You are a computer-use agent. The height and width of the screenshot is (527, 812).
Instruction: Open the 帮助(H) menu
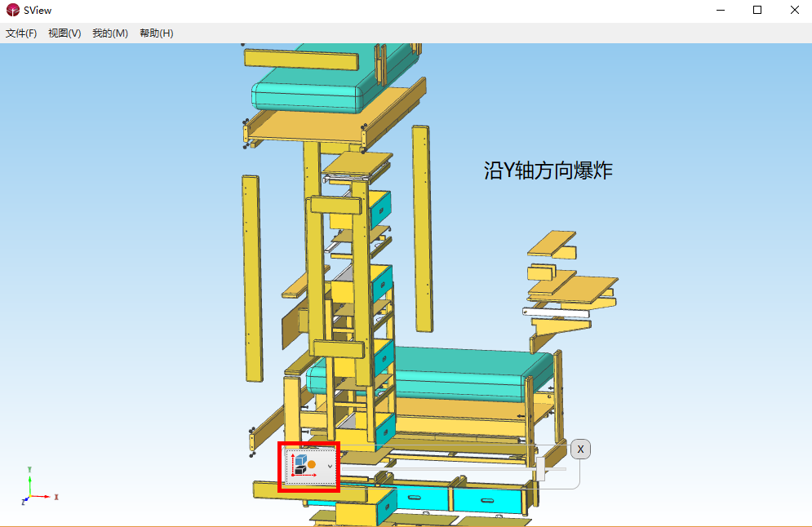pyautogui.click(x=157, y=33)
